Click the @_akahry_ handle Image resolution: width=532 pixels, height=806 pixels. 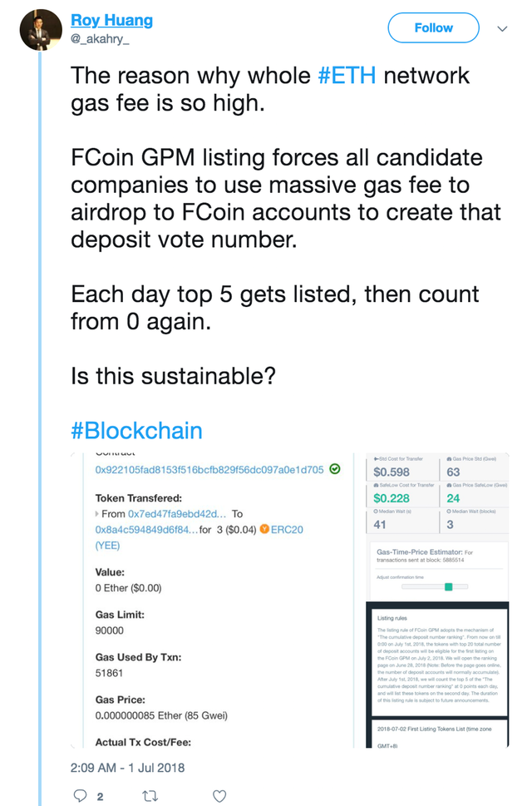tap(100, 37)
